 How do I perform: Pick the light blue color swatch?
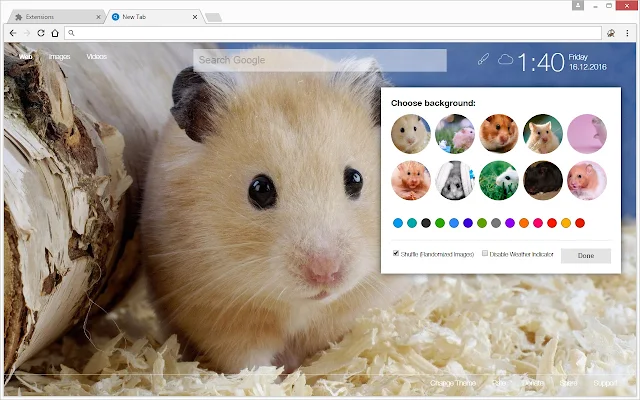[398, 223]
